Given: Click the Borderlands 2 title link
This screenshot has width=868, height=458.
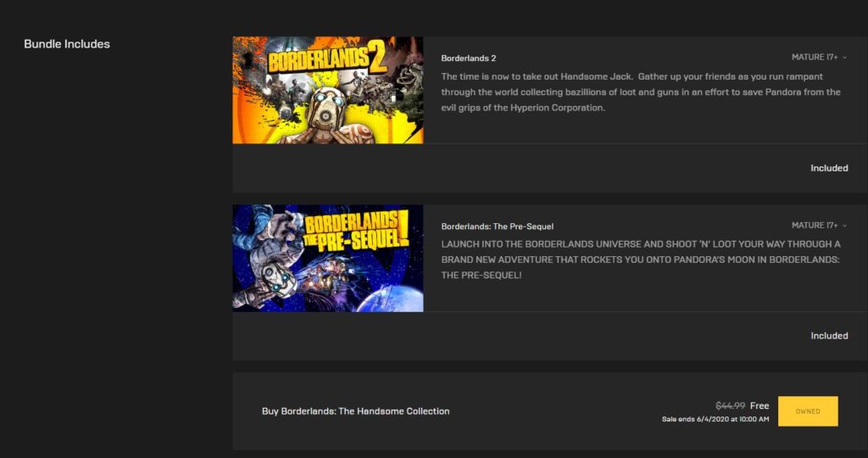Looking at the screenshot, I should 468,59.
